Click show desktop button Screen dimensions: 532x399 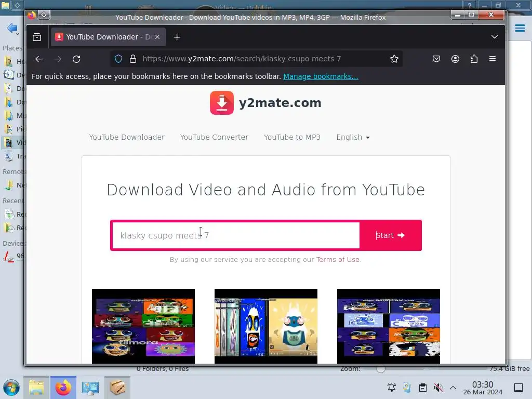pos(518,388)
